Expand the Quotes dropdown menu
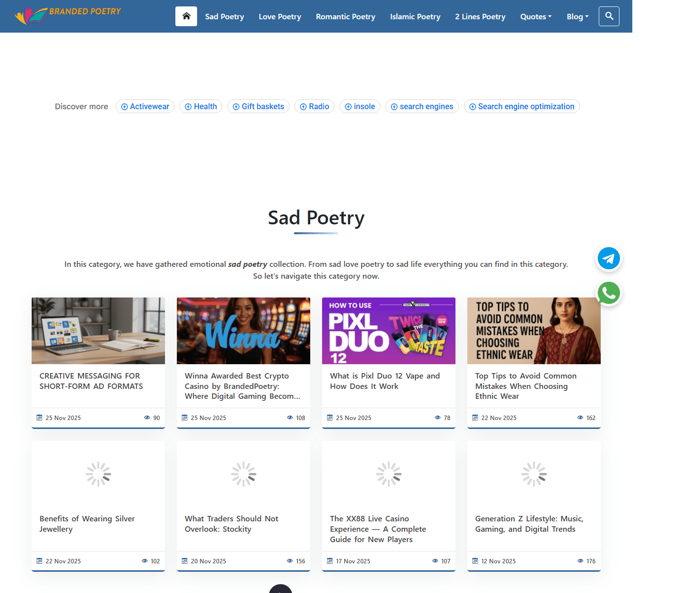 pos(535,17)
